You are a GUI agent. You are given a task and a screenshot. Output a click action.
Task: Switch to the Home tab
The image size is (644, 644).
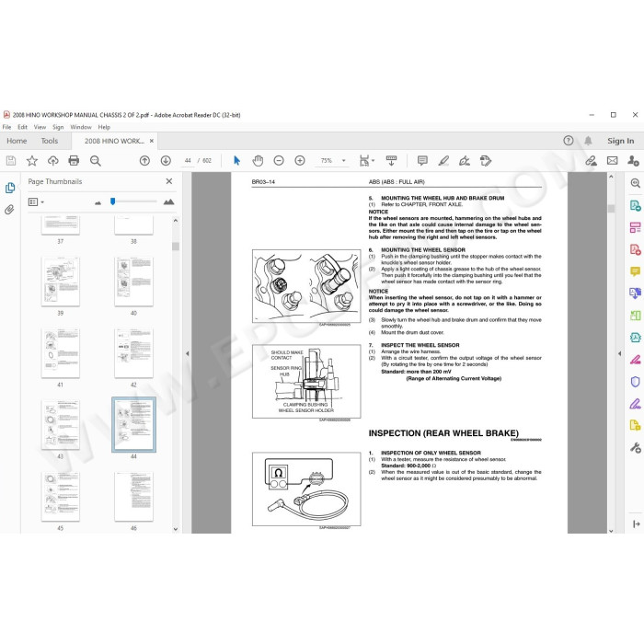17,141
